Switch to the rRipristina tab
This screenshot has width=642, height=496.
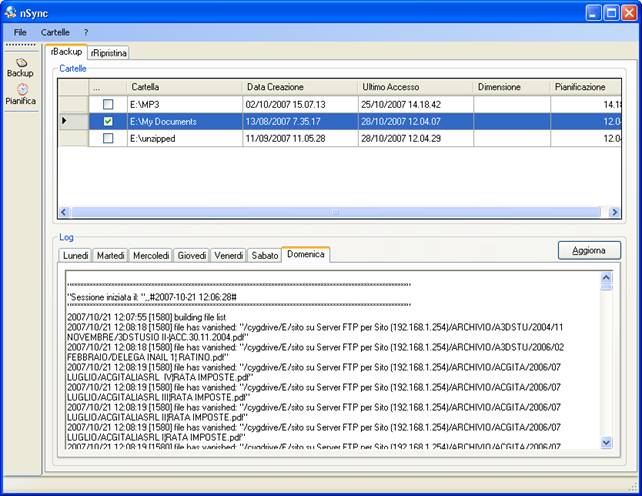tap(108, 52)
